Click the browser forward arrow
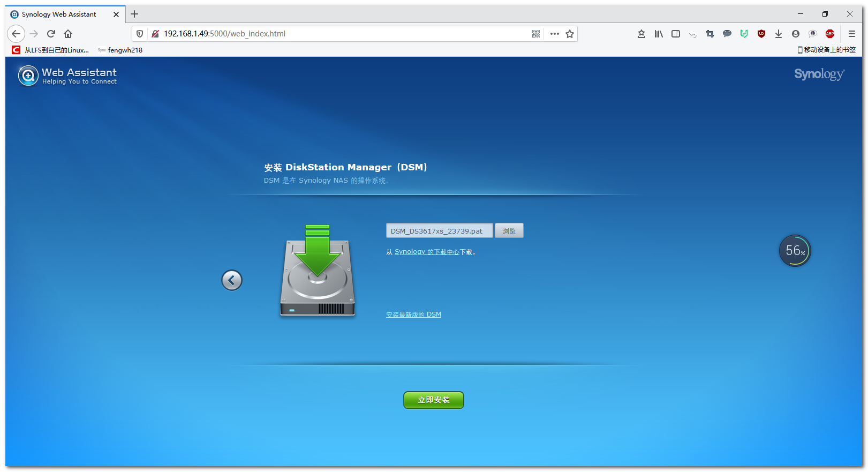868x472 pixels. [x=34, y=34]
